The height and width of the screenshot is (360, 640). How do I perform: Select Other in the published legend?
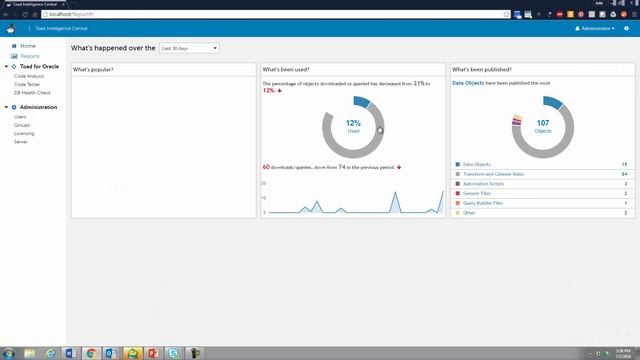coord(469,213)
